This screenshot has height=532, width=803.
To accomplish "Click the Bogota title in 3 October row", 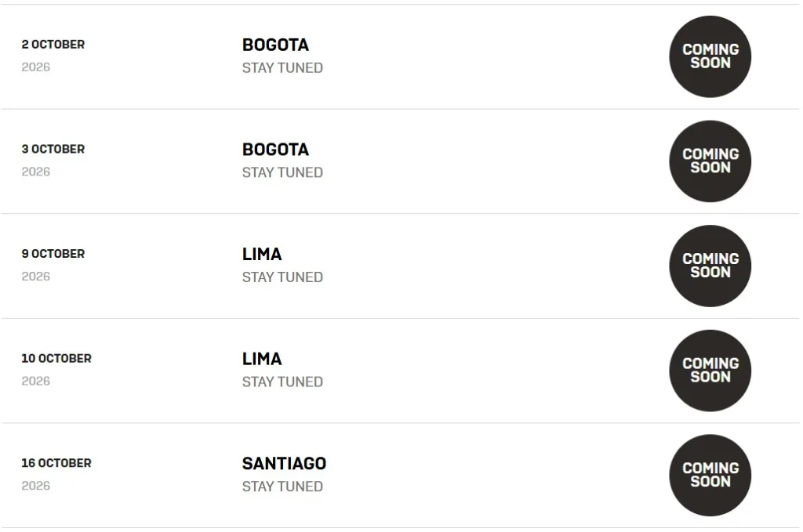I will (x=275, y=150).
